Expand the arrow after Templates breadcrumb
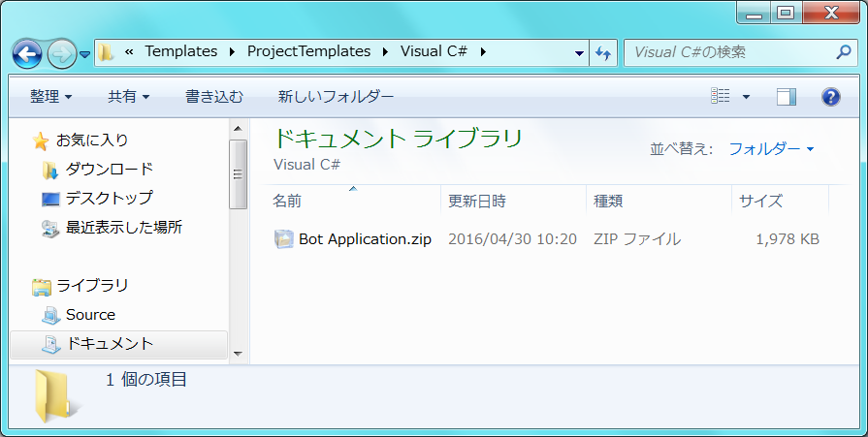This screenshot has height=437, width=868. point(232,52)
